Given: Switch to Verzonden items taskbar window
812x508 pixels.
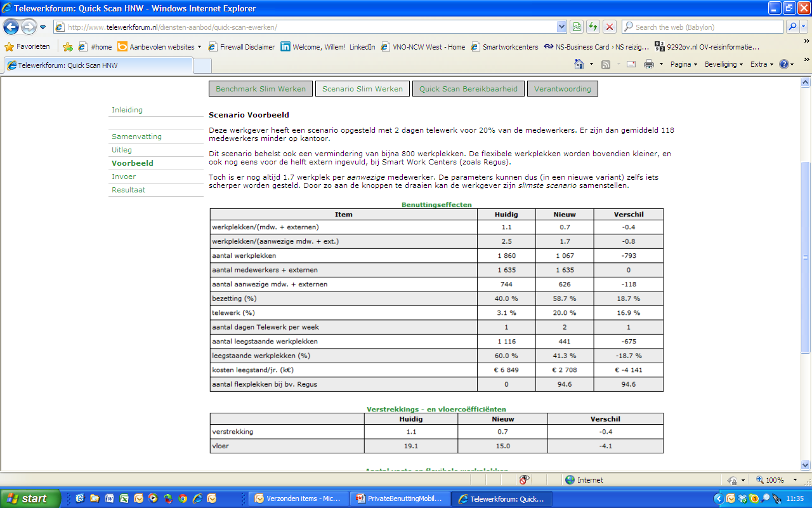Looking at the screenshot, I should 298,498.
